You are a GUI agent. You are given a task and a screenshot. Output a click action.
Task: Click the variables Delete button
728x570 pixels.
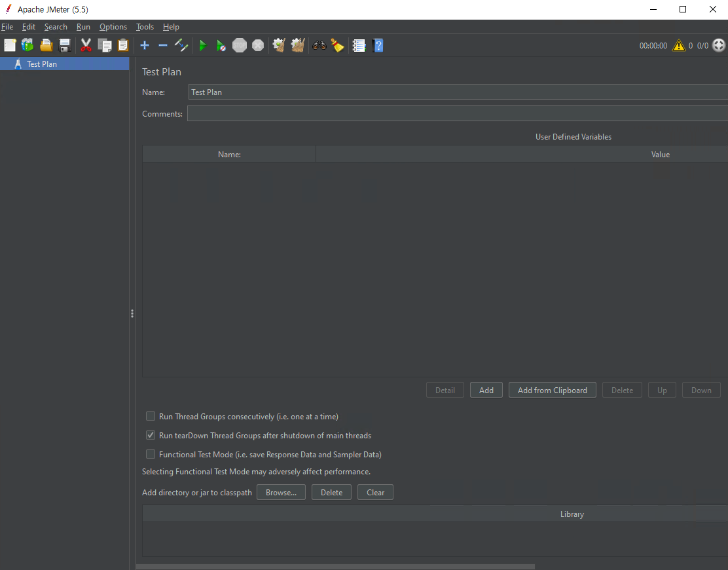622,390
